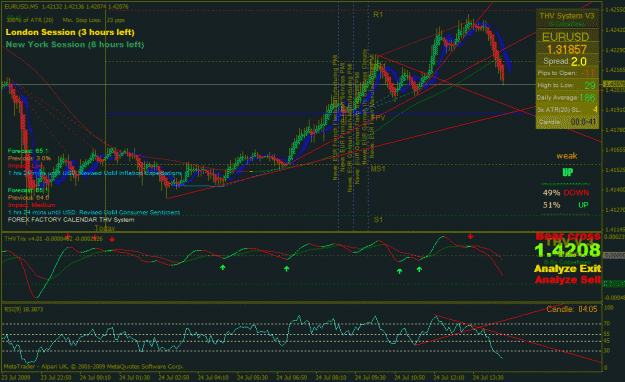Screen dimensions: 625x382
Task: Click the Analyze Exit label
Action: (x=568, y=268)
